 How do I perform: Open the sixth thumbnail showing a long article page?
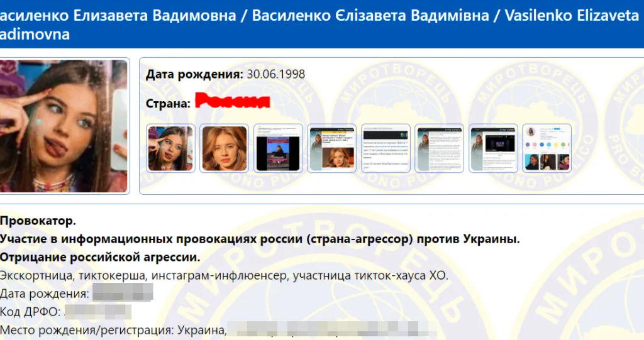pos(439,148)
